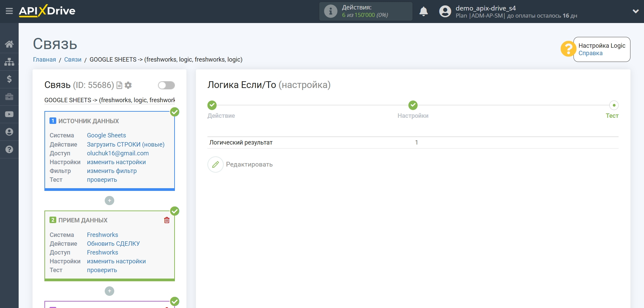Open the home icon in the sidebar

click(9, 44)
